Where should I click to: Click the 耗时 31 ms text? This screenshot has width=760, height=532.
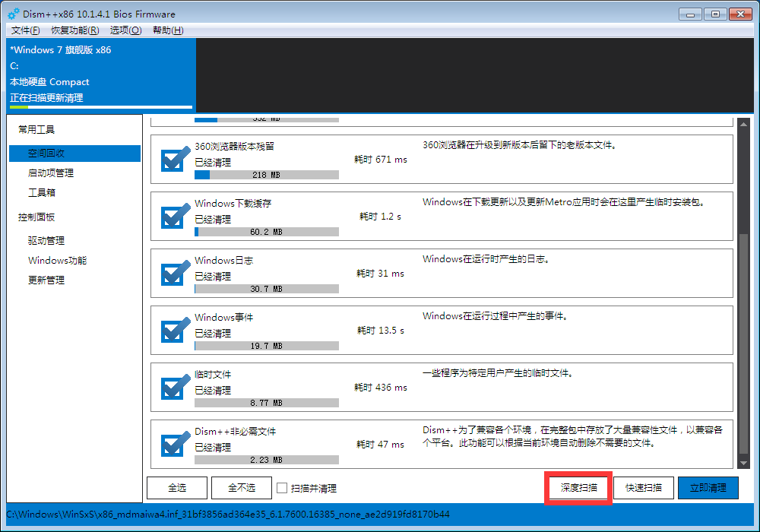coord(381,274)
